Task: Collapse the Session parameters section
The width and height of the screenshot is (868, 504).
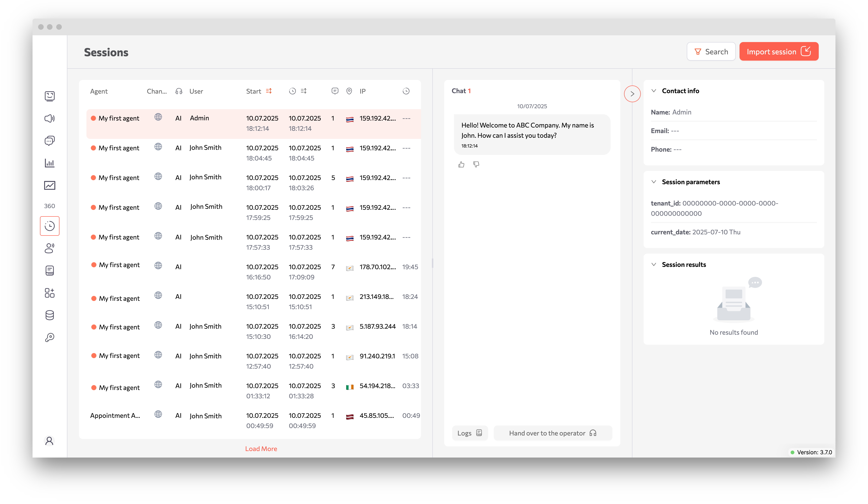Action: click(653, 182)
